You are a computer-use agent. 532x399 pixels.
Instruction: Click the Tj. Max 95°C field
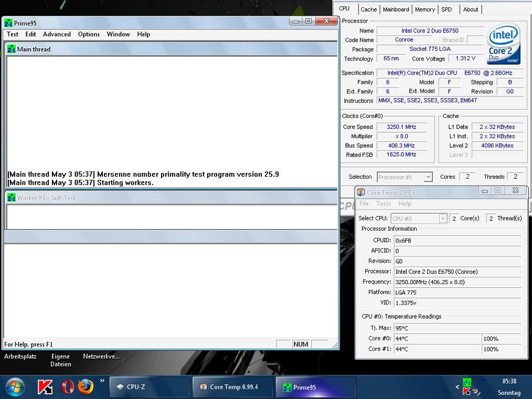457,328
